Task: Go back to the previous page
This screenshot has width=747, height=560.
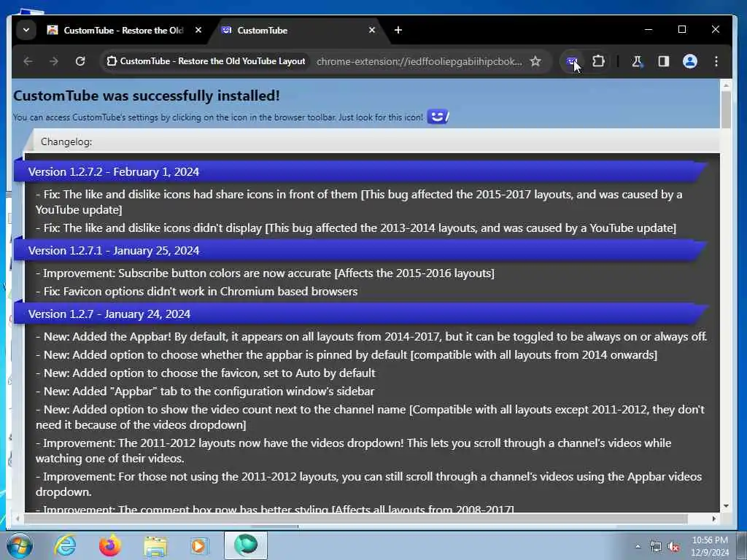Action: click(x=28, y=61)
